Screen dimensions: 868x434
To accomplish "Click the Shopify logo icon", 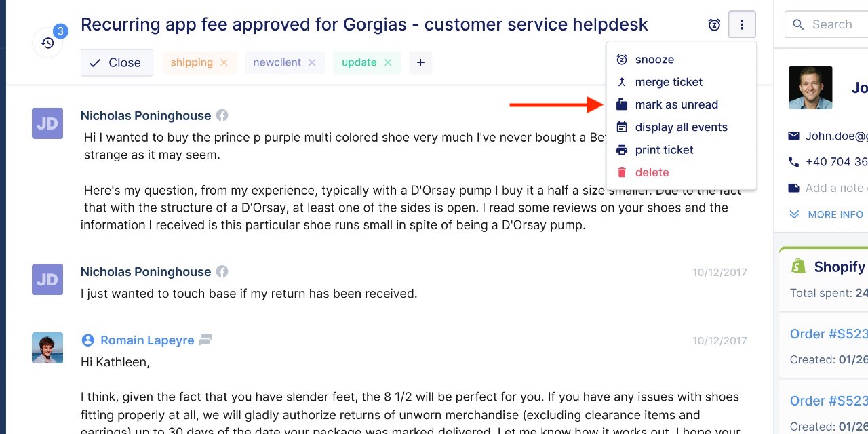I will [x=798, y=267].
